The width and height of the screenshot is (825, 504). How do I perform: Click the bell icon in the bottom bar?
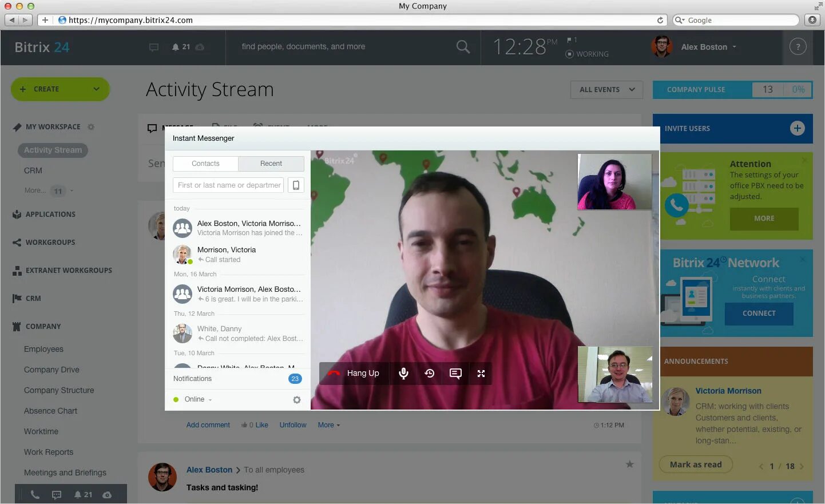(x=78, y=495)
